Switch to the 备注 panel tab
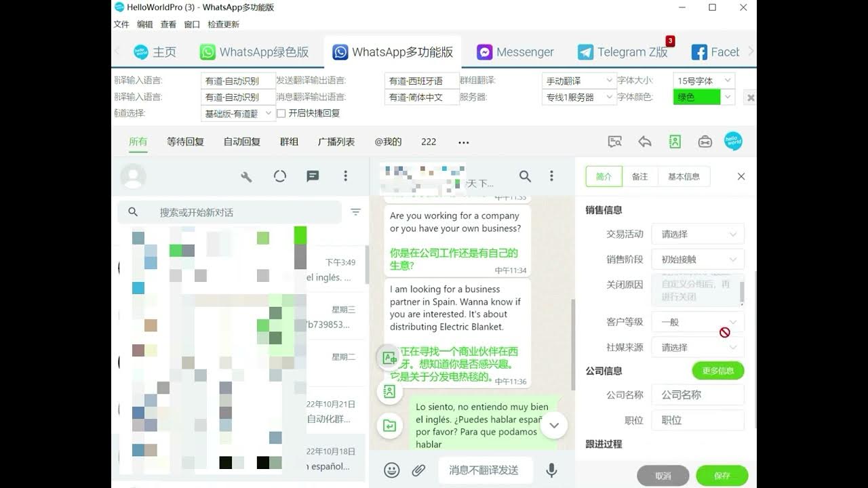The width and height of the screenshot is (868, 488). pos(639,176)
